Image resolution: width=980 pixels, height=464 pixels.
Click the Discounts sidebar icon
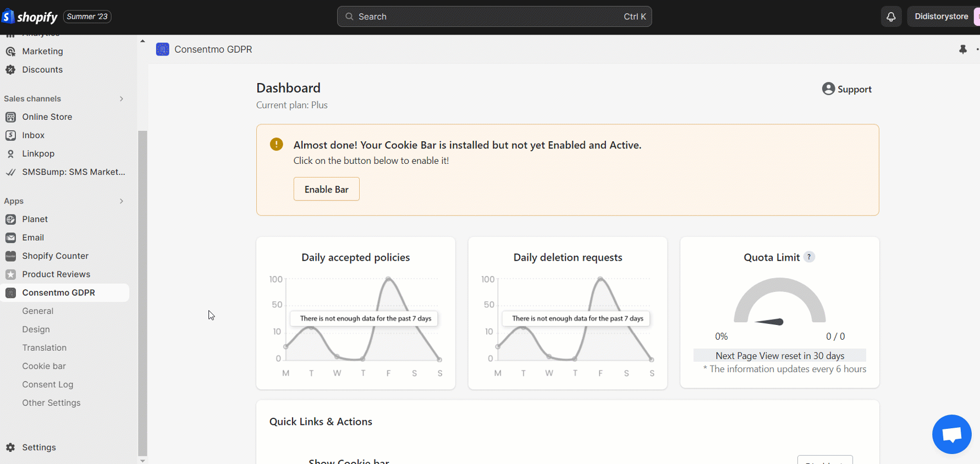10,70
